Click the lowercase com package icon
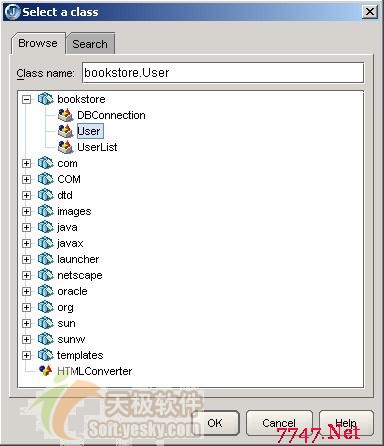The width and height of the screenshot is (384, 446). [45, 163]
